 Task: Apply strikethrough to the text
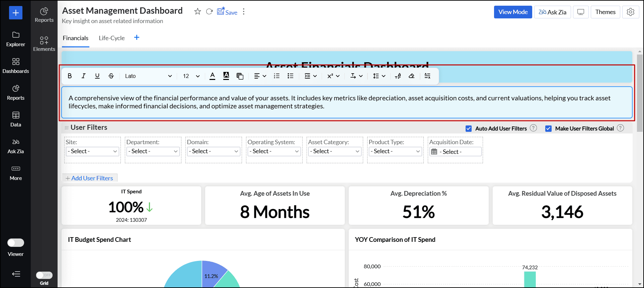tap(111, 76)
